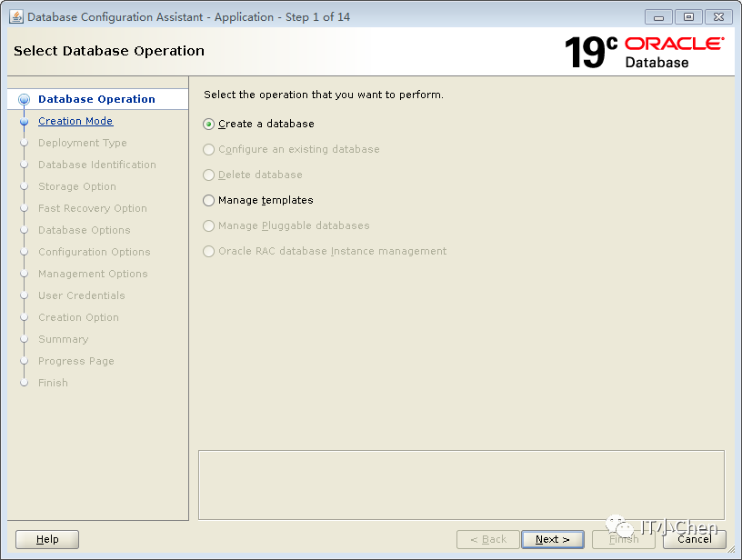Open the Creation Mode step link

[75, 121]
